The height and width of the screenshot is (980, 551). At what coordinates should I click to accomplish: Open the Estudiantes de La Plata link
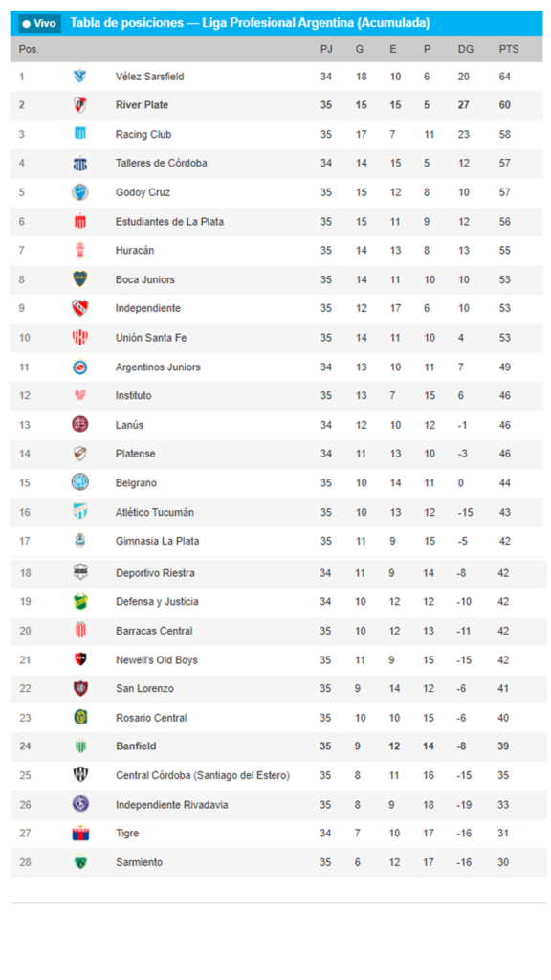169,221
